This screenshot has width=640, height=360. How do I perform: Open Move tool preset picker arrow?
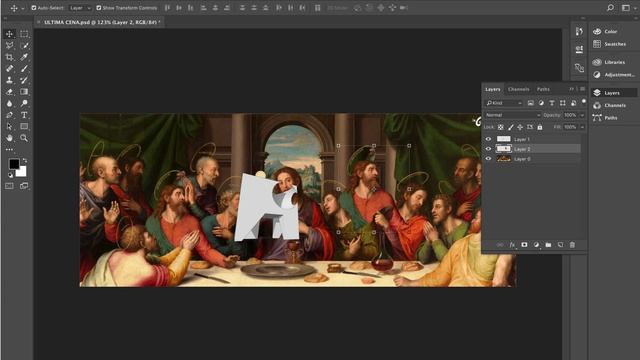[22, 8]
